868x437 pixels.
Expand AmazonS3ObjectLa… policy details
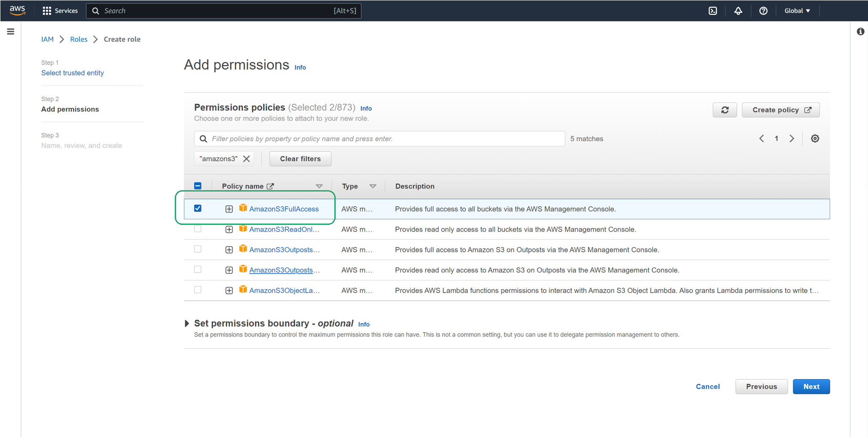coord(229,290)
